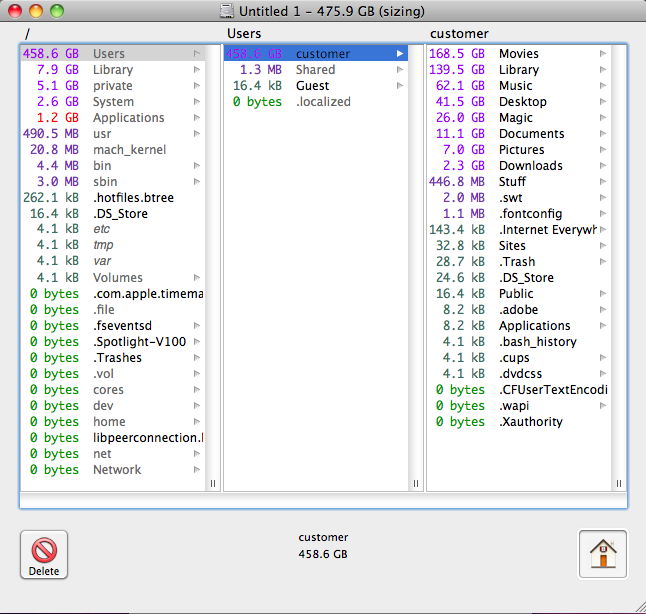Select the mach_kernel file
The width and height of the screenshot is (646, 614).
coord(112,150)
